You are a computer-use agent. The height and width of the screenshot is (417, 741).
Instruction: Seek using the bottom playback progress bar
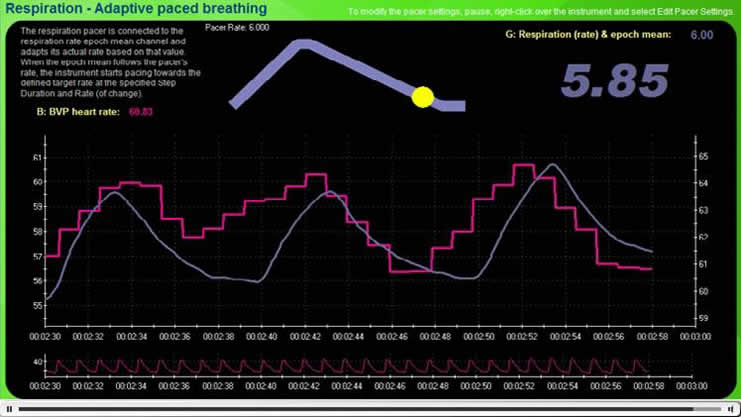click(360, 408)
